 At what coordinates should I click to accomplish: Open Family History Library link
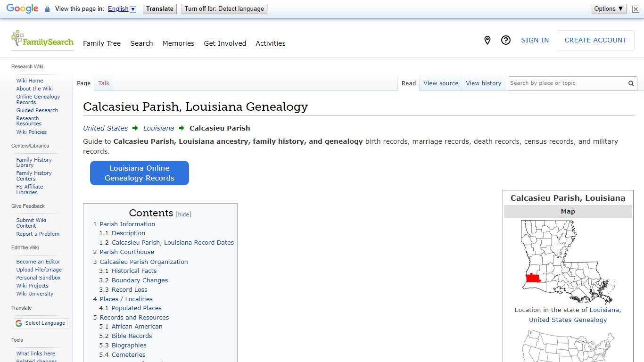point(34,163)
